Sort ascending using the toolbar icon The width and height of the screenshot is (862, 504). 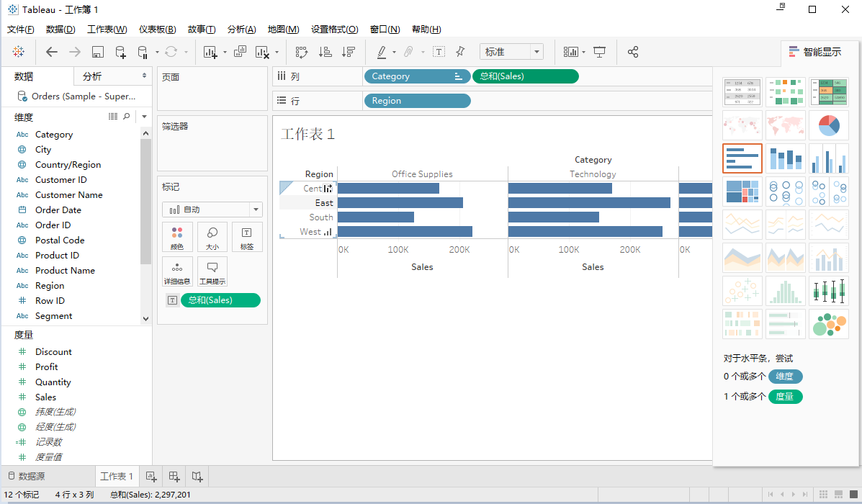tap(325, 52)
